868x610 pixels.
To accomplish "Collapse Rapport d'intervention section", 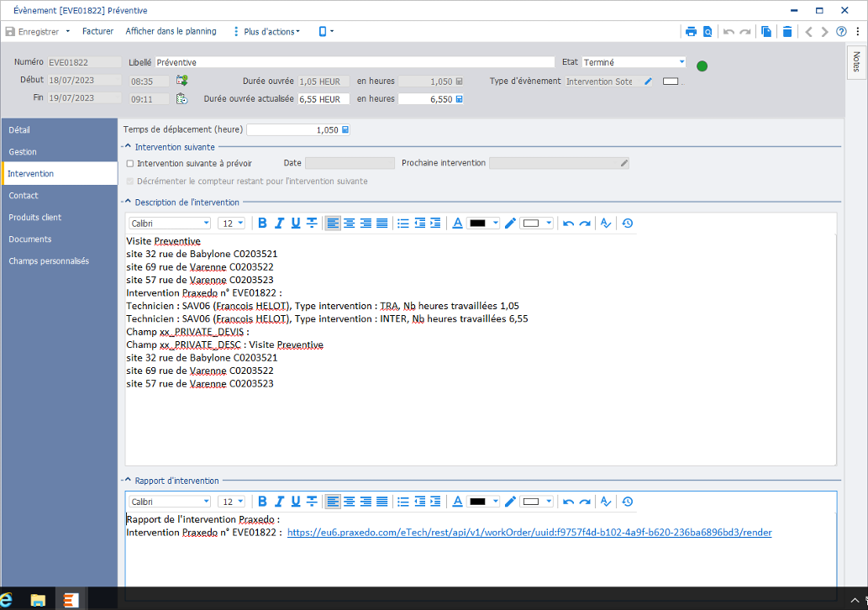I will pyautogui.click(x=128, y=481).
